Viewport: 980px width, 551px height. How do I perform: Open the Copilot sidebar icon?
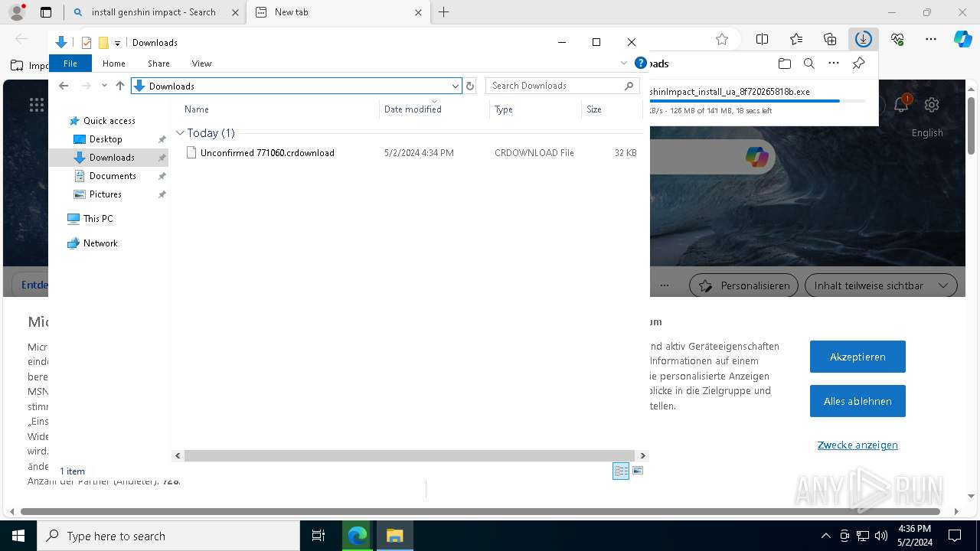pos(962,39)
